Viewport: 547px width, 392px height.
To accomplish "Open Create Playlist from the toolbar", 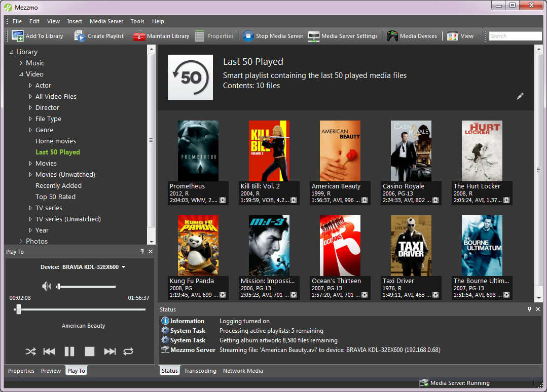I will 80,36.
